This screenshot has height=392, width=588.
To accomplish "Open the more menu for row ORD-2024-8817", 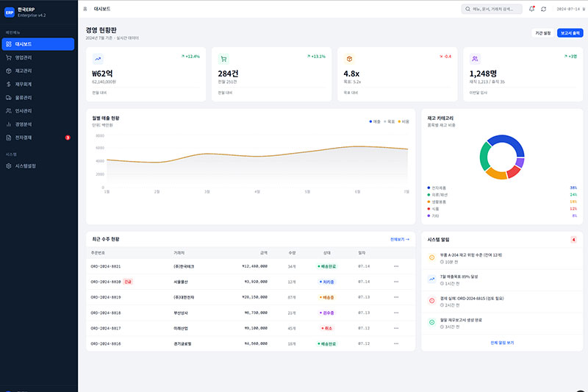I will click(396, 328).
